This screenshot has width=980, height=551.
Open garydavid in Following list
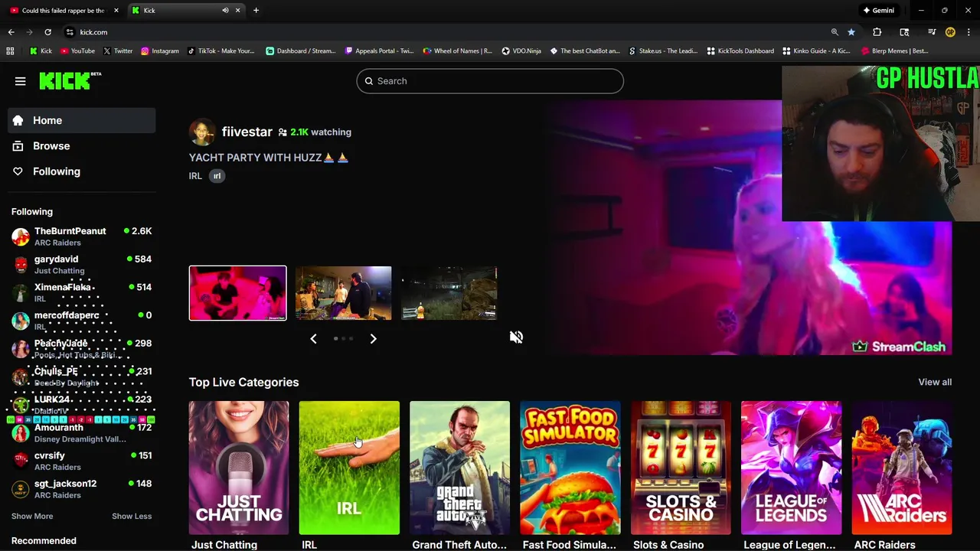point(82,265)
